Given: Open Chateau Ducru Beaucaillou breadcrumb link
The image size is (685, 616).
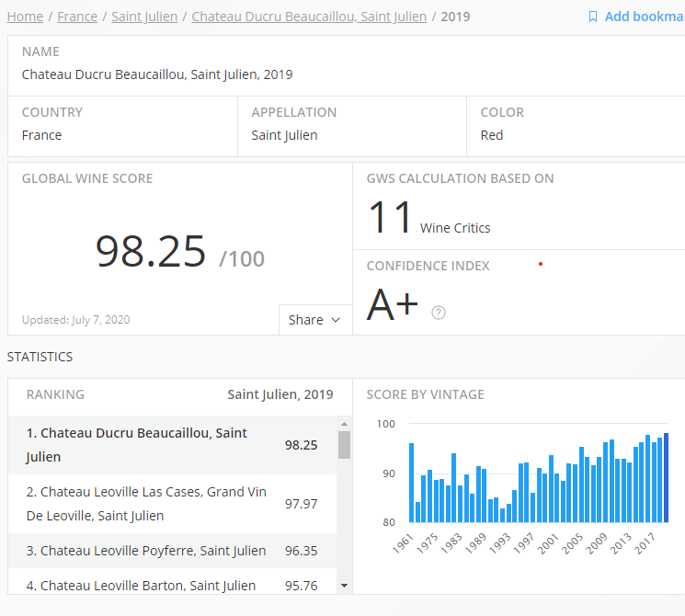Looking at the screenshot, I should 309,17.
